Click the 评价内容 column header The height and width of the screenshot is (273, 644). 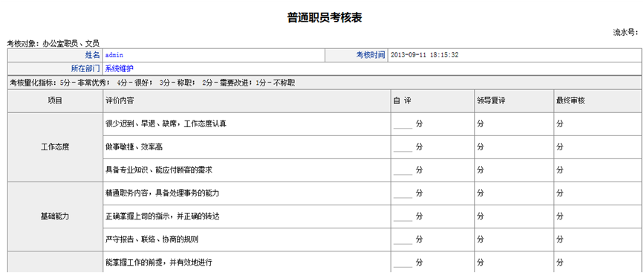coord(247,101)
